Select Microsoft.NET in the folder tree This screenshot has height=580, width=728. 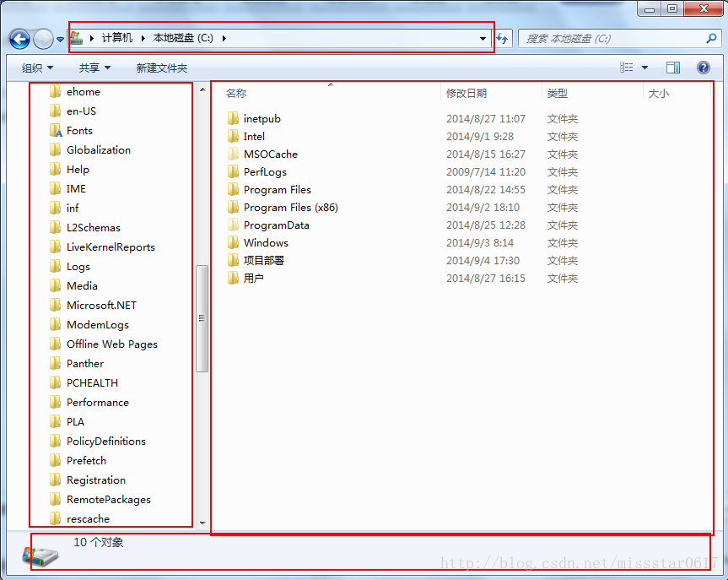click(101, 306)
